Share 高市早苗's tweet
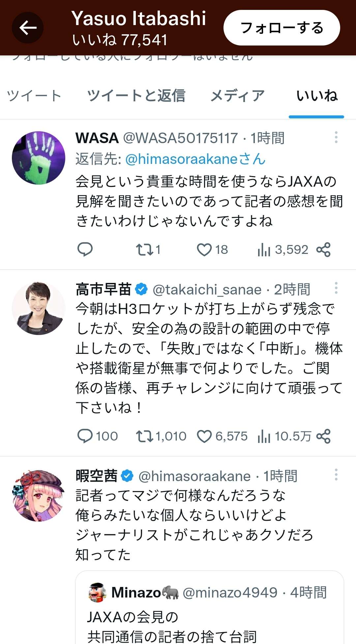This screenshot has height=644, width=356. [323, 436]
